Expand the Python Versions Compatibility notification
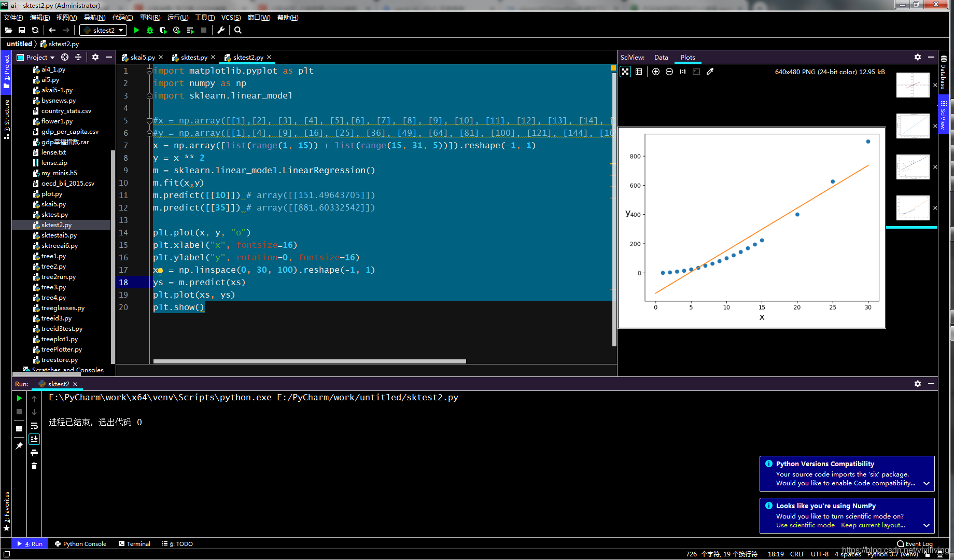The height and width of the screenshot is (560, 954). click(926, 483)
